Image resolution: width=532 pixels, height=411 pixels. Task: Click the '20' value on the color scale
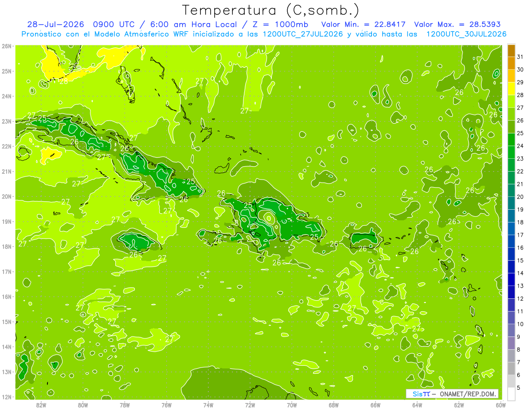tap(520, 197)
